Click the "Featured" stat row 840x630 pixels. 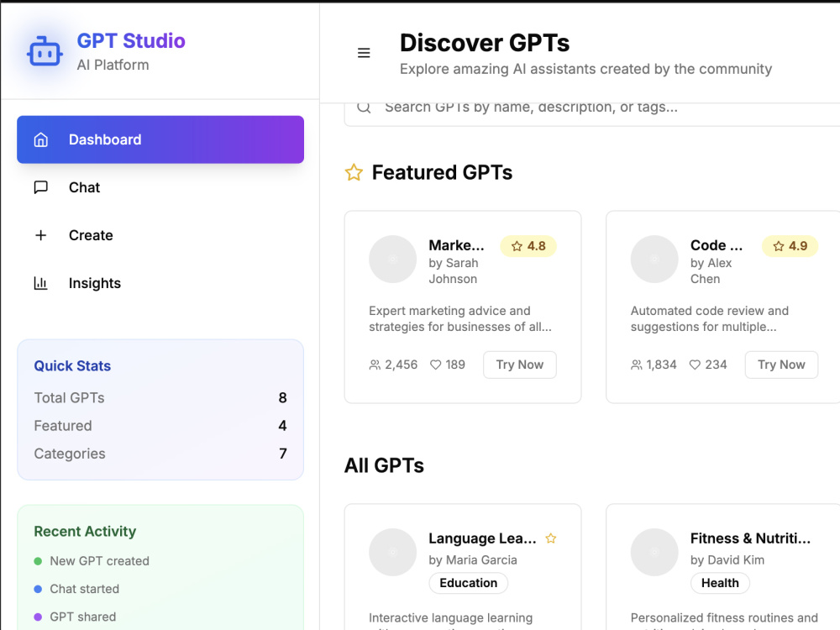click(x=160, y=426)
